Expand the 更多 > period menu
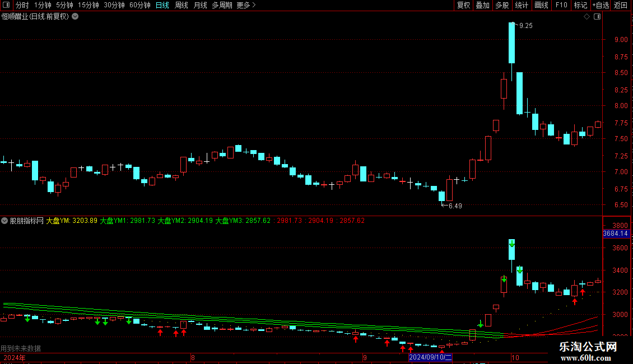This screenshot has width=633, height=364. (246, 5)
